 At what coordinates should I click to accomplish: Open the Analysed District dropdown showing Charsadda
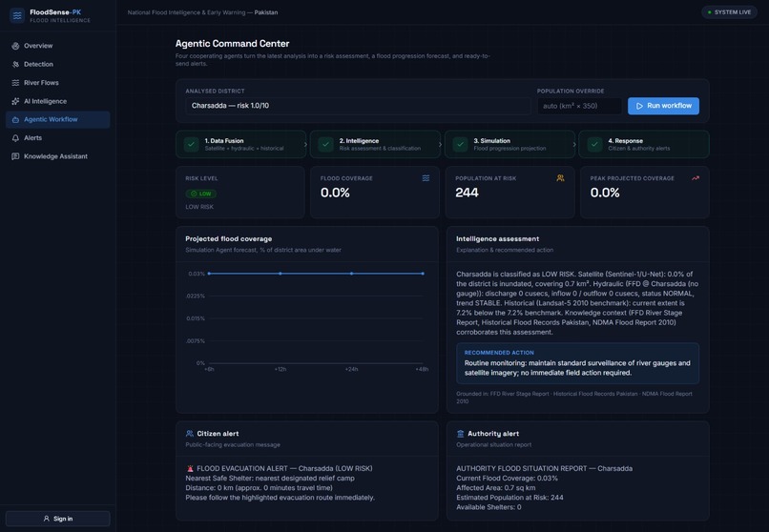358,106
